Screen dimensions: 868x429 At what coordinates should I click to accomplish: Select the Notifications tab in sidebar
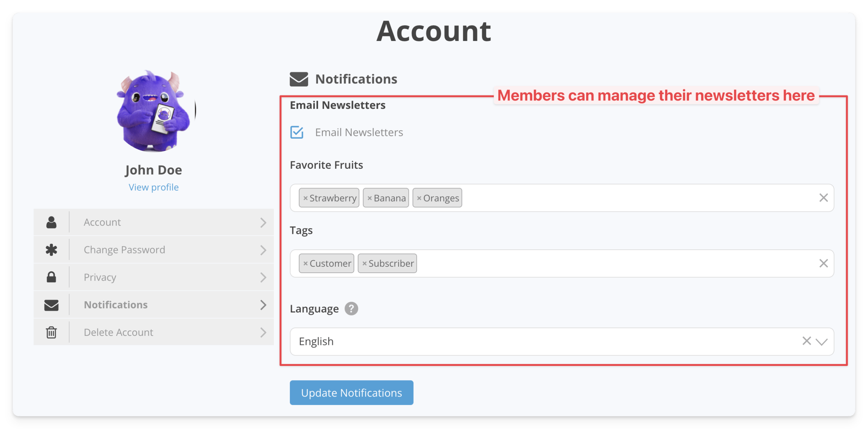(x=154, y=305)
